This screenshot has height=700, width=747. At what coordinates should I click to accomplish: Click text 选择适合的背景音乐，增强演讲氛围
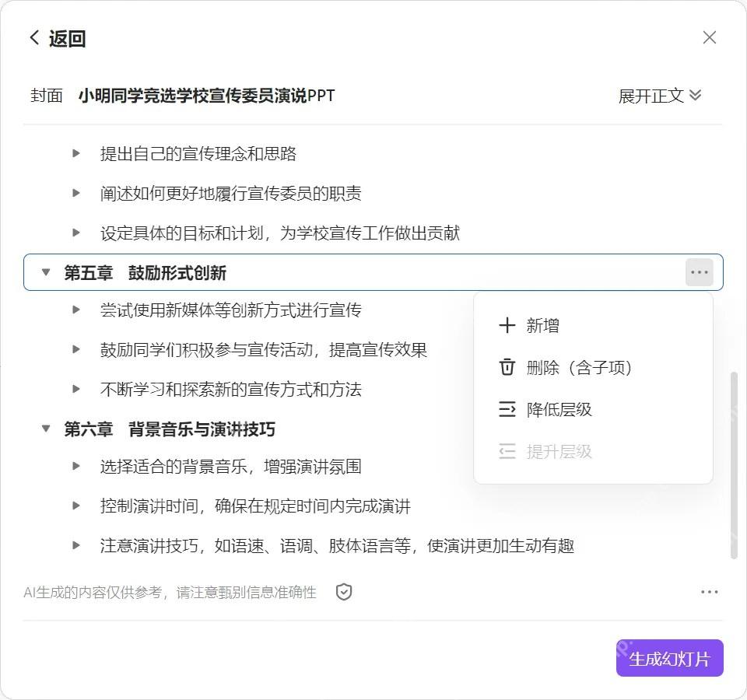[231, 466]
